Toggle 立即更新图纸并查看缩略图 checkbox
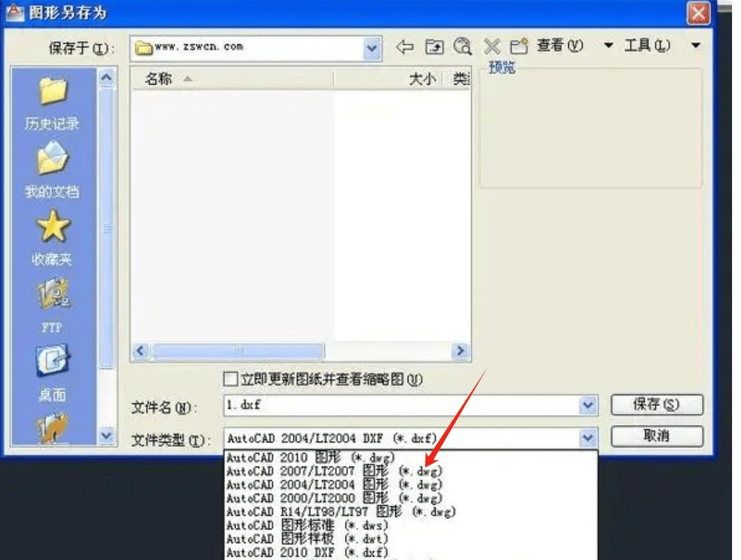 click(230, 379)
